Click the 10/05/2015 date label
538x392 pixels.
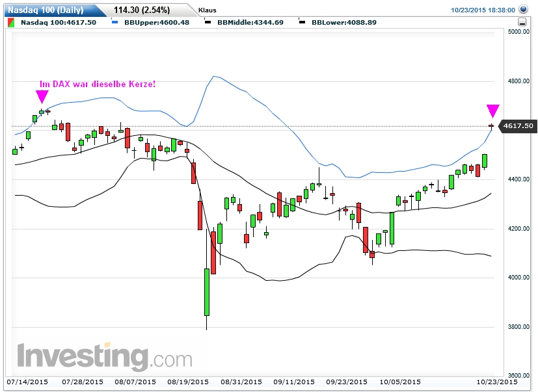coord(400,382)
